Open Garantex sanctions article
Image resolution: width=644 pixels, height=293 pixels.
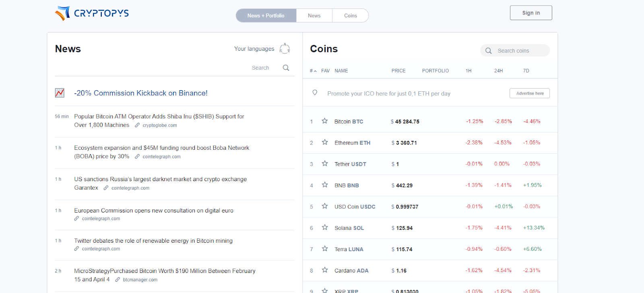pos(160,183)
